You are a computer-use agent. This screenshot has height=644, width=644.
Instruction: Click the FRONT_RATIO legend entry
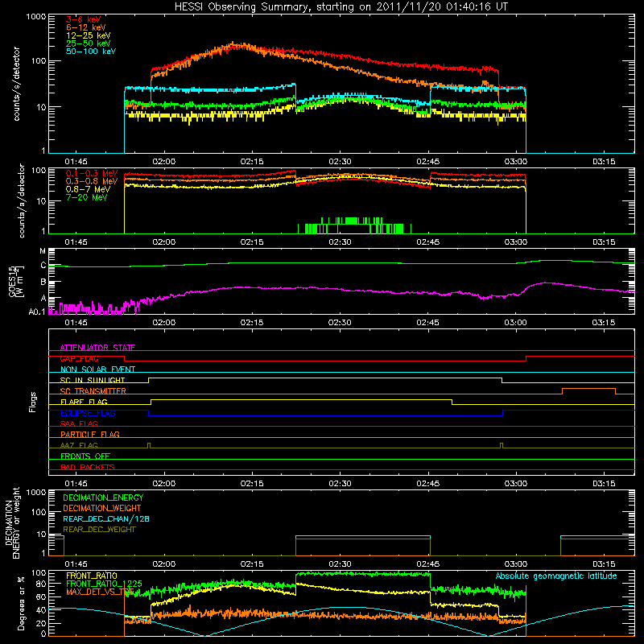(x=92, y=576)
